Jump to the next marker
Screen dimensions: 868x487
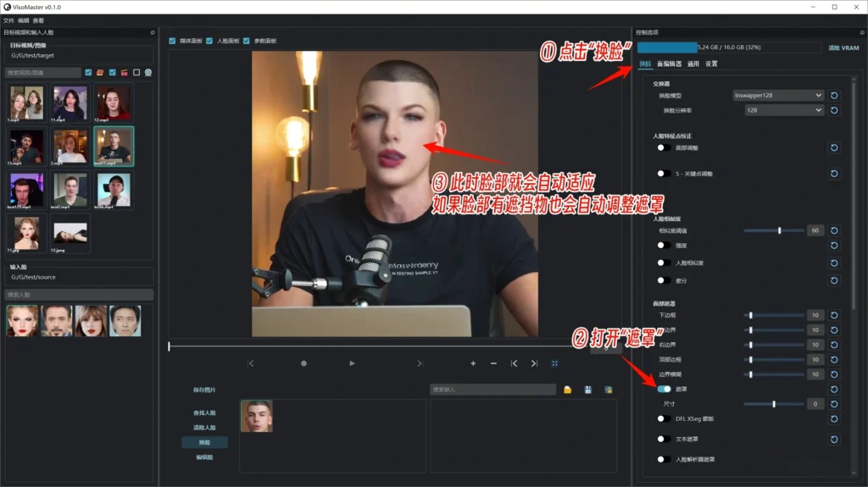pyautogui.click(x=534, y=363)
